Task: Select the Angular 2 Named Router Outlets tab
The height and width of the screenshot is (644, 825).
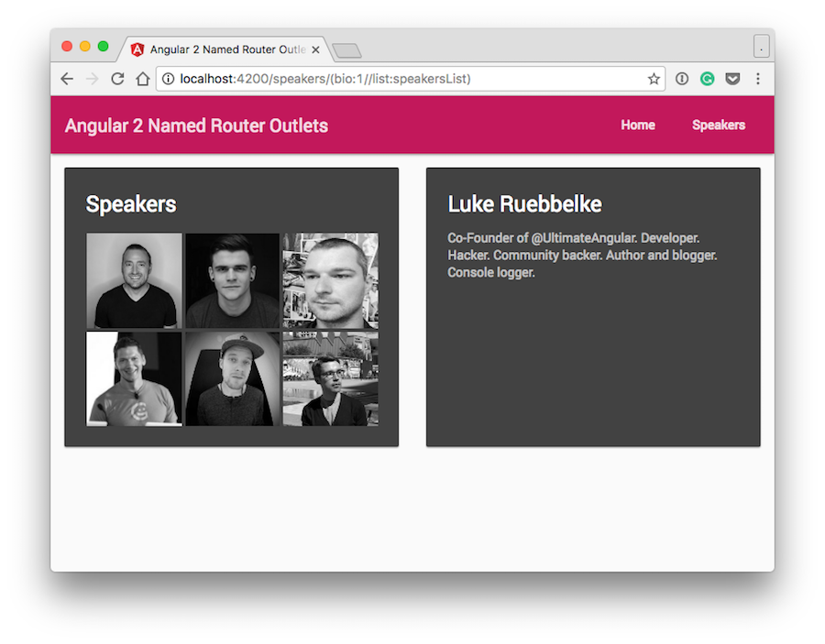Action: click(220, 49)
